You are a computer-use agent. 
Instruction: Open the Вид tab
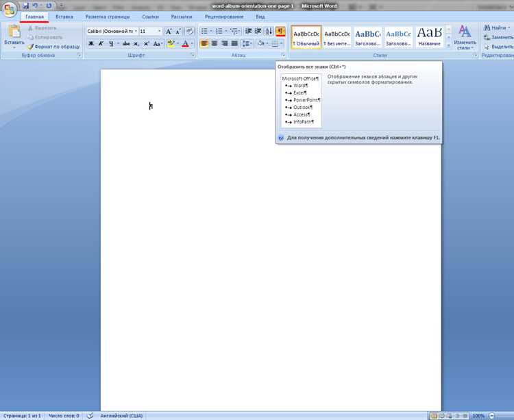260,16
